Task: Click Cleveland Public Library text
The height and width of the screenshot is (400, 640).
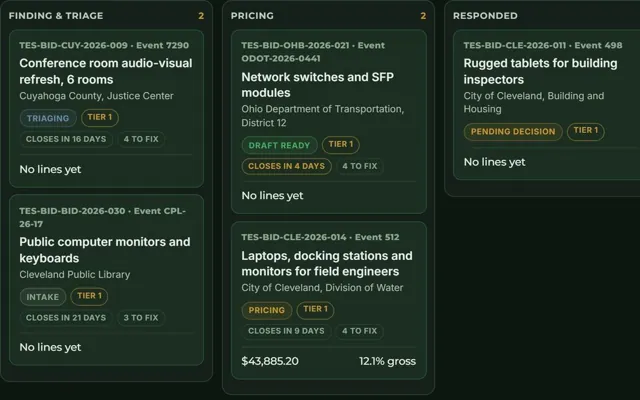Action: coord(75,275)
